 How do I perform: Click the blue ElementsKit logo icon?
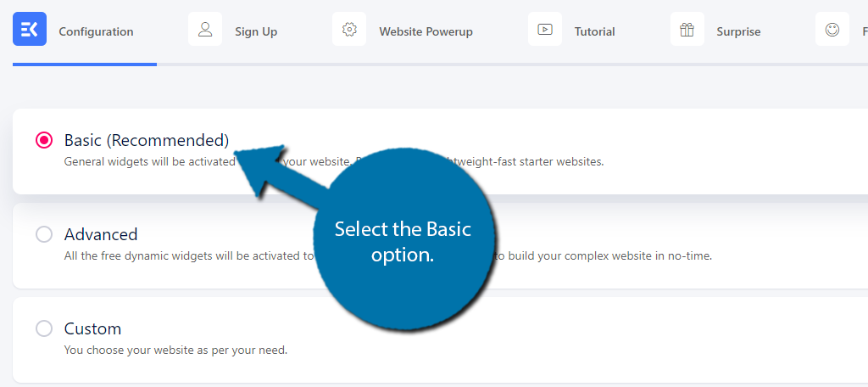(30, 29)
